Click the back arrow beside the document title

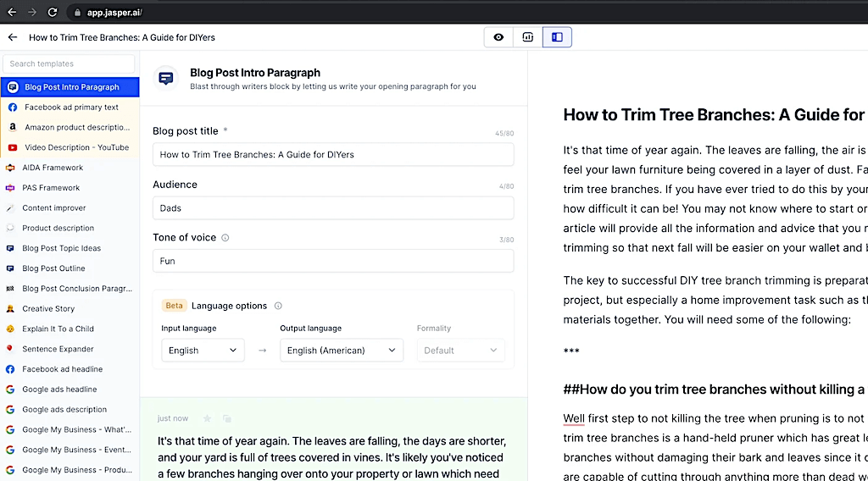(13, 37)
